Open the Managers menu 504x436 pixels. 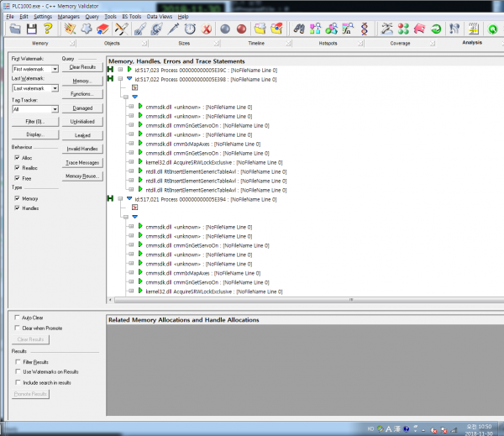click(69, 17)
